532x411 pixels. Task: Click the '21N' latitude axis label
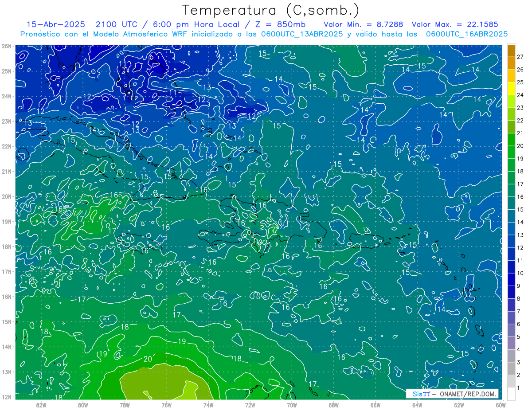pyautogui.click(x=6, y=171)
